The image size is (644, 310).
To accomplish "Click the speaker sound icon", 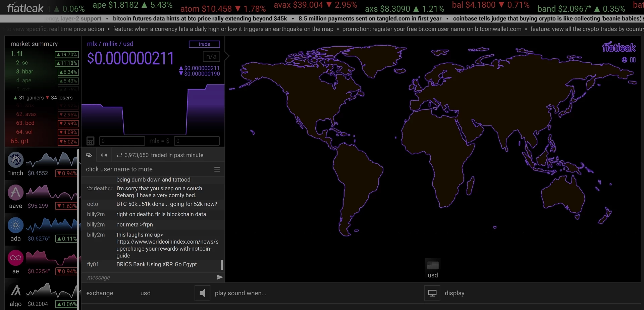I will tap(202, 293).
